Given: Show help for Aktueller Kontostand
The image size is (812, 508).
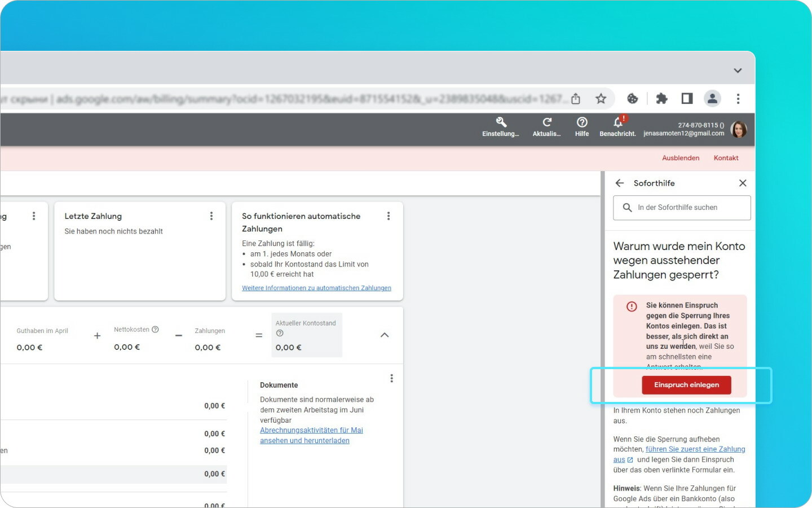Looking at the screenshot, I should tap(280, 333).
